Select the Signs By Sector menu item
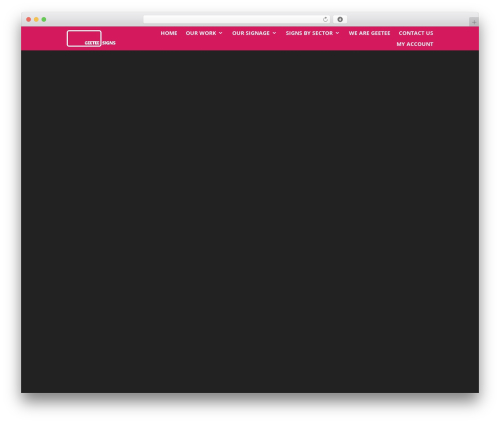This screenshot has height=423, width=500. point(309,33)
